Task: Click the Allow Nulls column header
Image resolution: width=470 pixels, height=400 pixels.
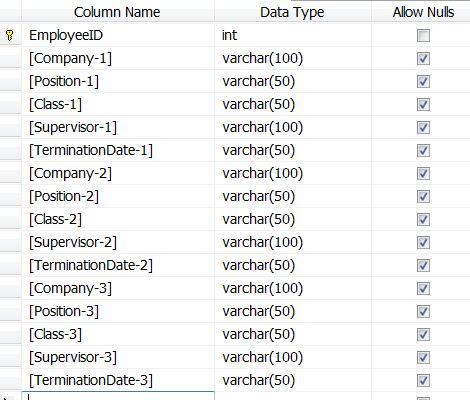Action: tap(423, 12)
